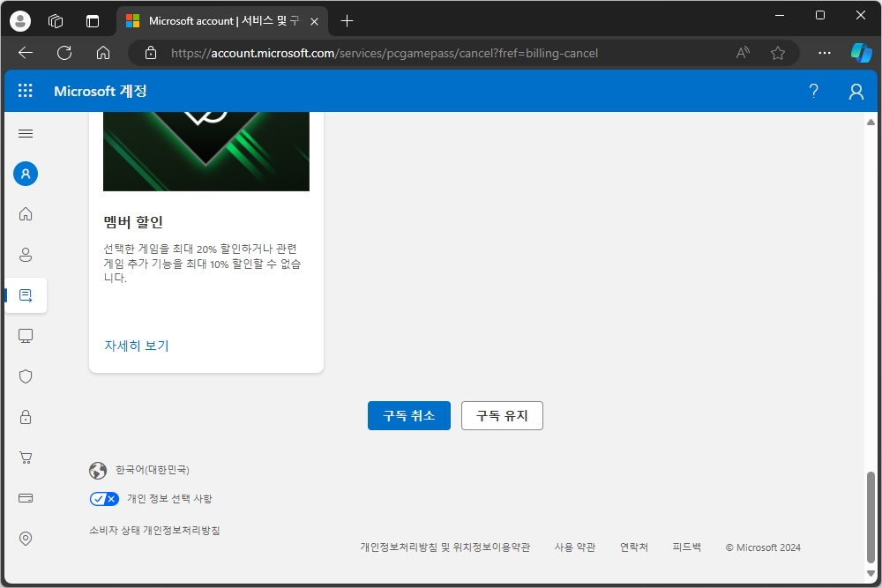The height and width of the screenshot is (588, 882).
Task: Open Order history cart icon in sidebar
Action: (x=26, y=457)
